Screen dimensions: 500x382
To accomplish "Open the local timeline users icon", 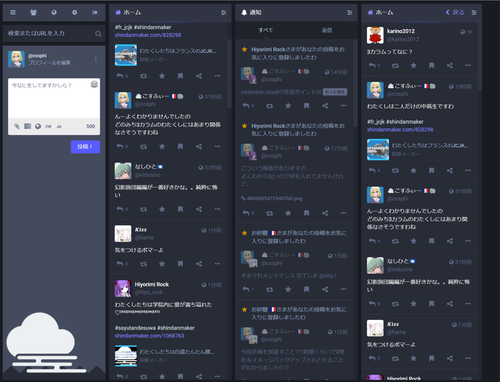I will click(x=33, y=13).
